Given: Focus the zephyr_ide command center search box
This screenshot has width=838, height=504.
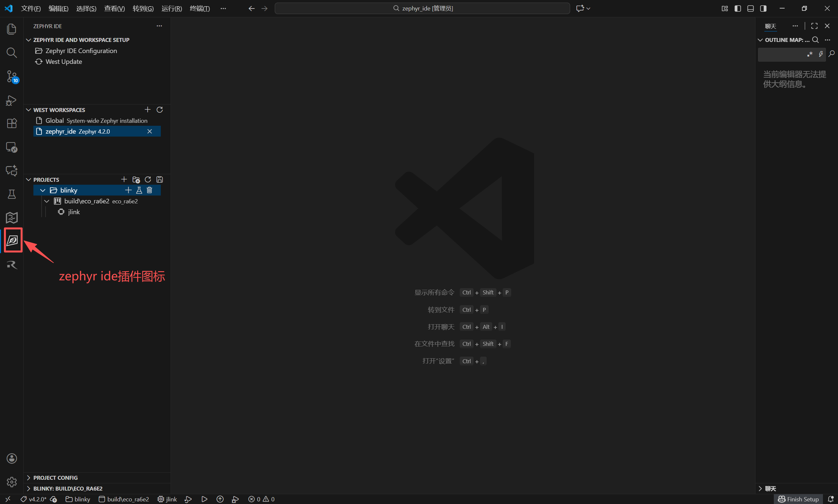Looking at the screenshot, I should click(422, 9).
